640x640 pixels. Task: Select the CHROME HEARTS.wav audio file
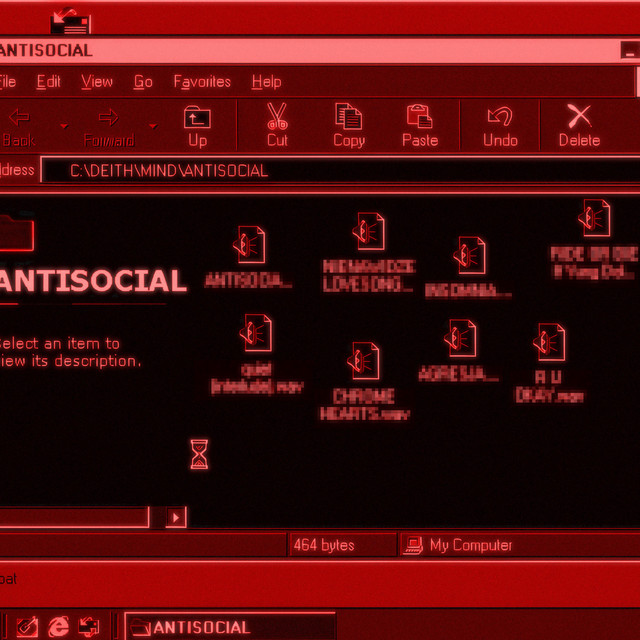tap(365, 361)
